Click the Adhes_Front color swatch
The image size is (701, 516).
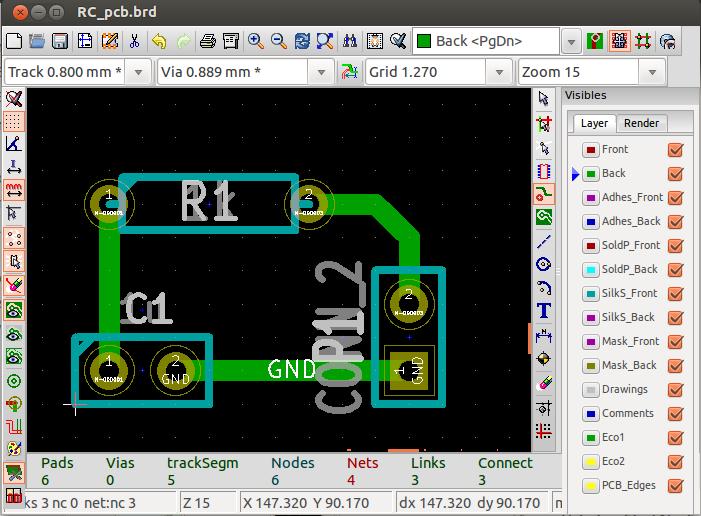[590, 198]
